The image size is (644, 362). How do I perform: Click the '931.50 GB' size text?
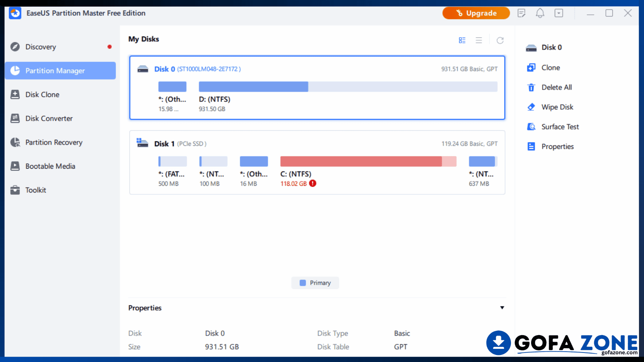coord(212,109)
